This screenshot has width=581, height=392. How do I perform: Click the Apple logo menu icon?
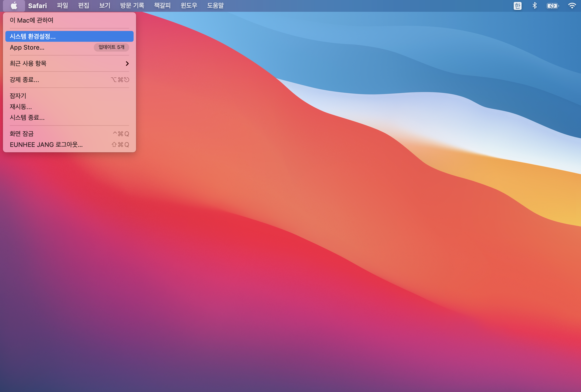tap(14, 5)
